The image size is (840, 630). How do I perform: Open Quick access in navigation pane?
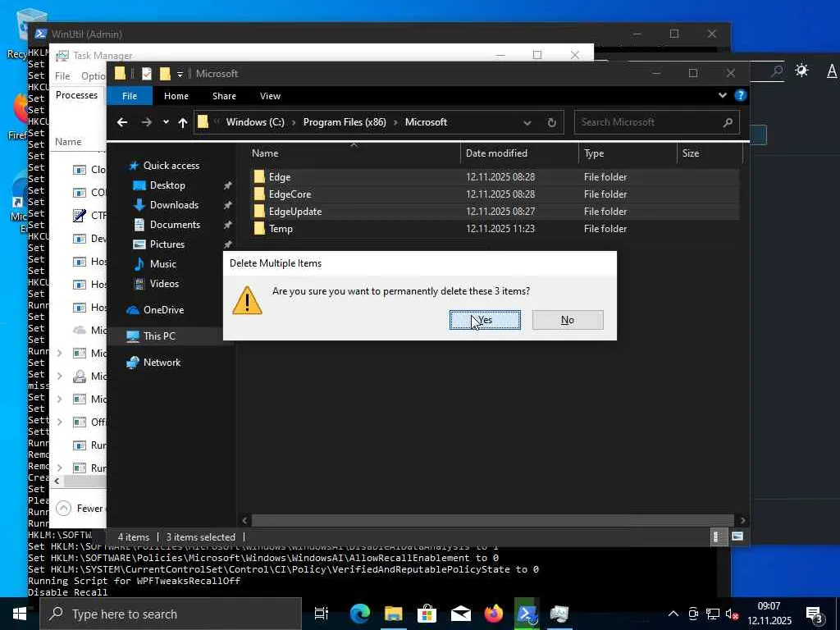click(171, 166)
